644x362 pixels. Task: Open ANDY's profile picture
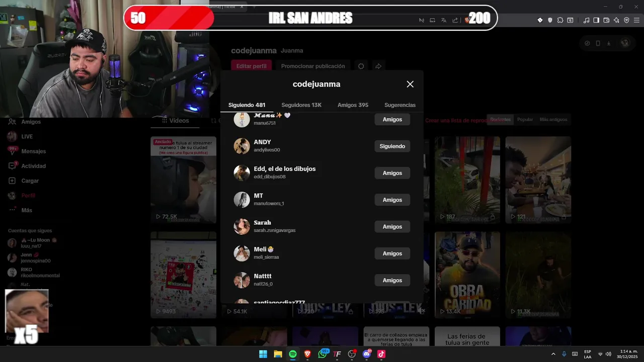[242, 146]
